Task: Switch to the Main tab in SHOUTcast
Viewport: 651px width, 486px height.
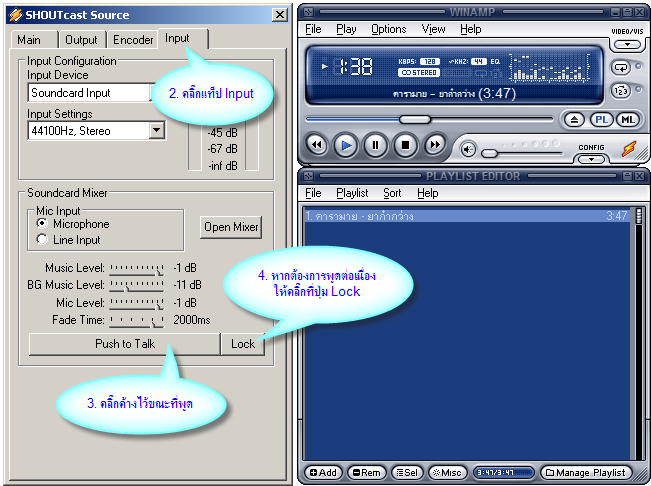Action: (32, 40)
